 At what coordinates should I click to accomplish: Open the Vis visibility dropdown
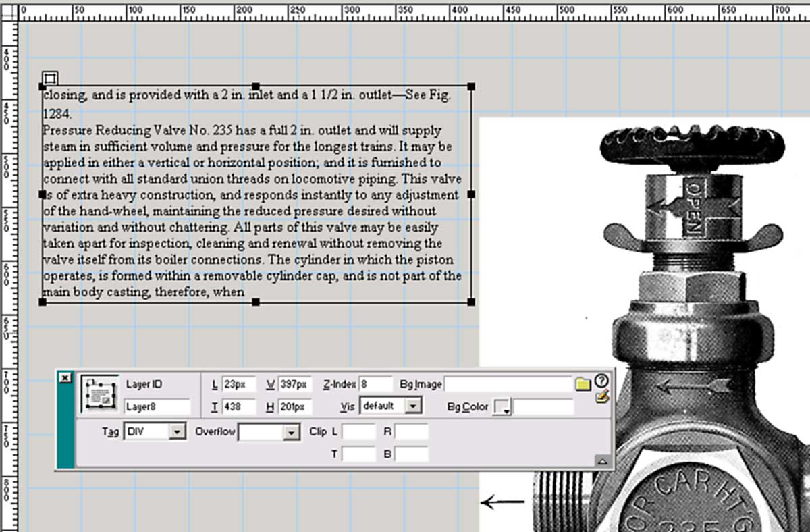point(414,406)
